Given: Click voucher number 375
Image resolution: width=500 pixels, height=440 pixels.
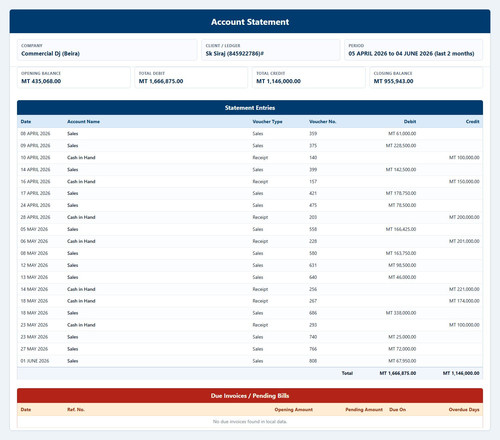Looking at the screenshot, I should [313, 146].
